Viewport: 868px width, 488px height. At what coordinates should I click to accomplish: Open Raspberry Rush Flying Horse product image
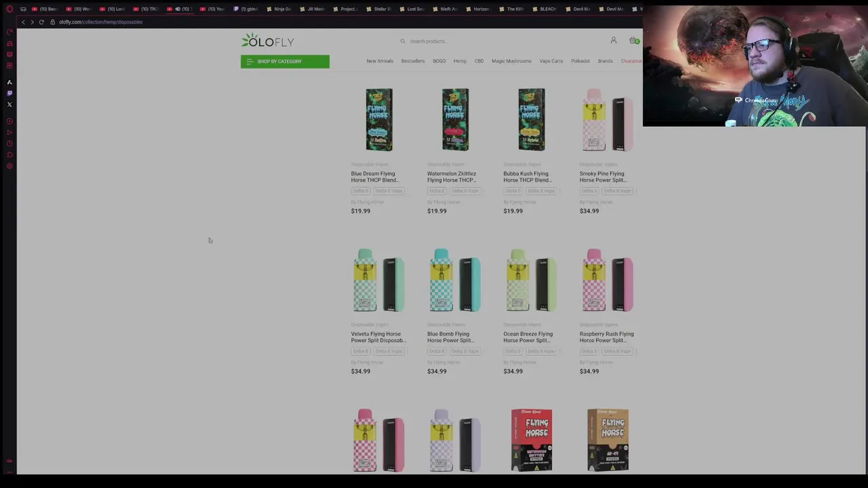point(608,280)
